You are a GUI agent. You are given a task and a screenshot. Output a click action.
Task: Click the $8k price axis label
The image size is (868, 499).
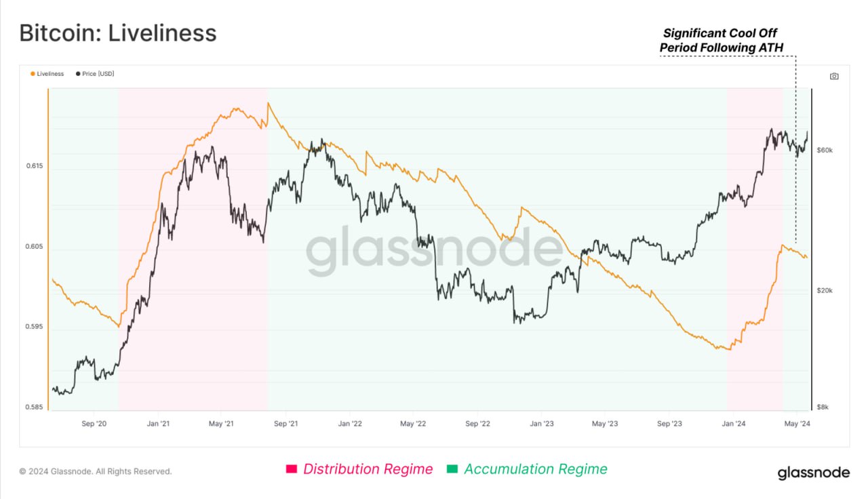[x=823, y=407]
